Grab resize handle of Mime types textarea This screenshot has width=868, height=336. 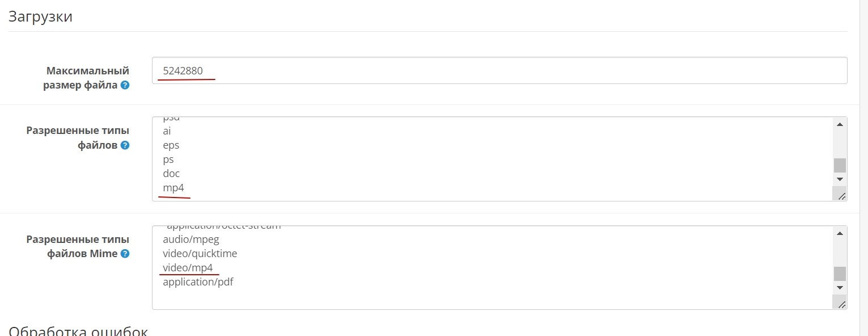point(841,304)
